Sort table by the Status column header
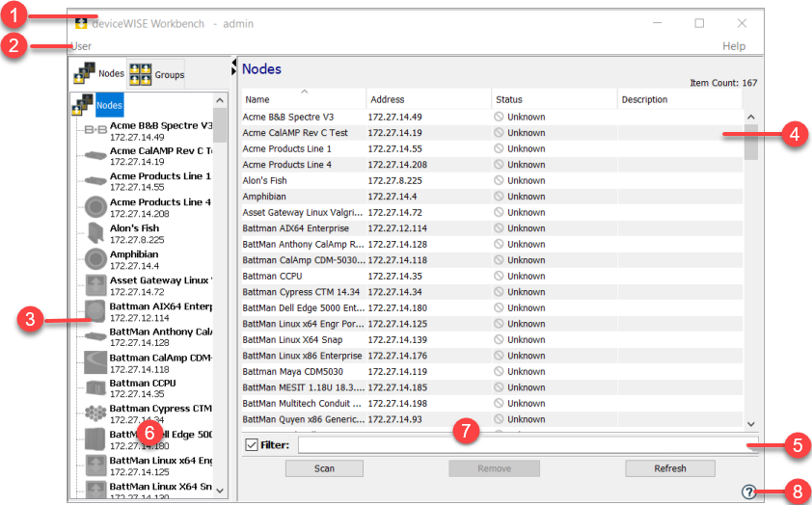This screenshot has height=505, width=812. (555, 99)
